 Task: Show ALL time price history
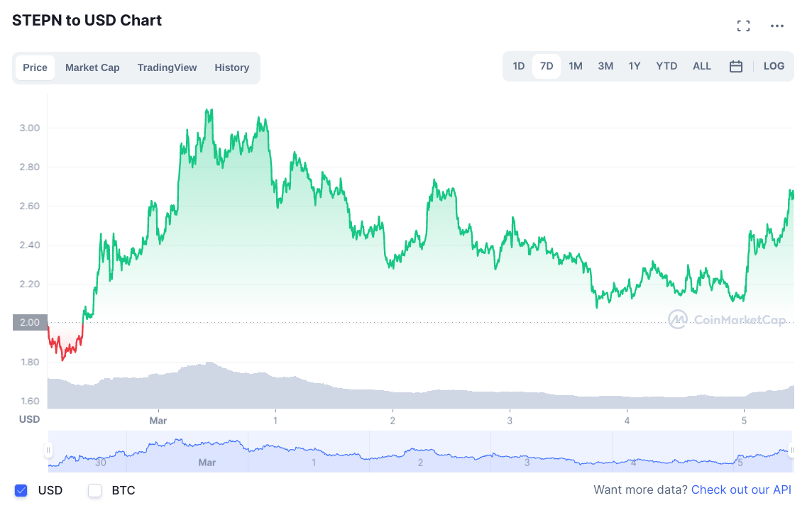(702, 66)
